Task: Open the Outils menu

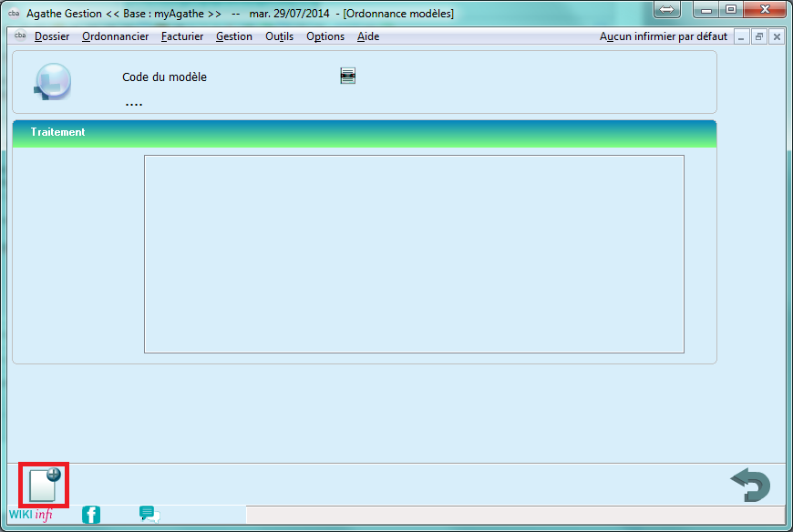Action: (x=279, y=36)
